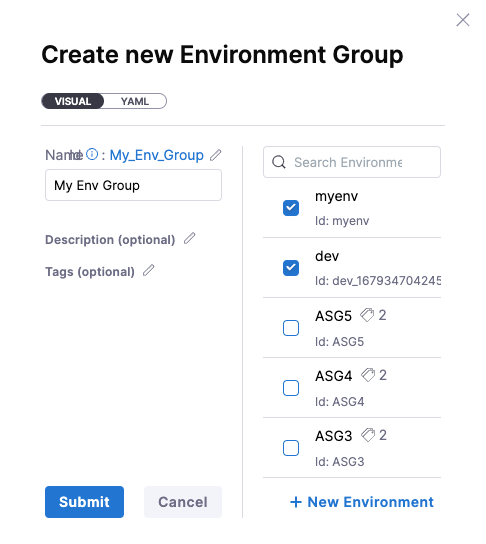Image resolution: width=486 pixels, height=544 pixels.
Task: Click the 'Id: ASG3' text
Action: pyautogui.click(x=340, y=462)
